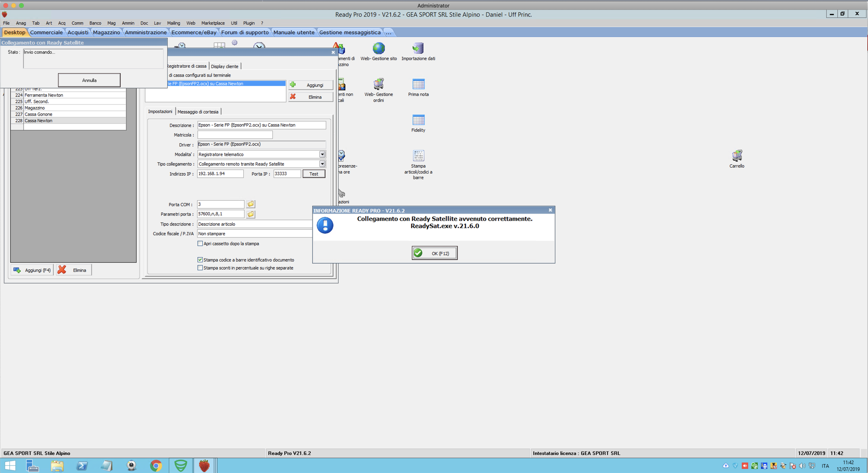Launch Google Chrome from the taskbar

point(156,466)
